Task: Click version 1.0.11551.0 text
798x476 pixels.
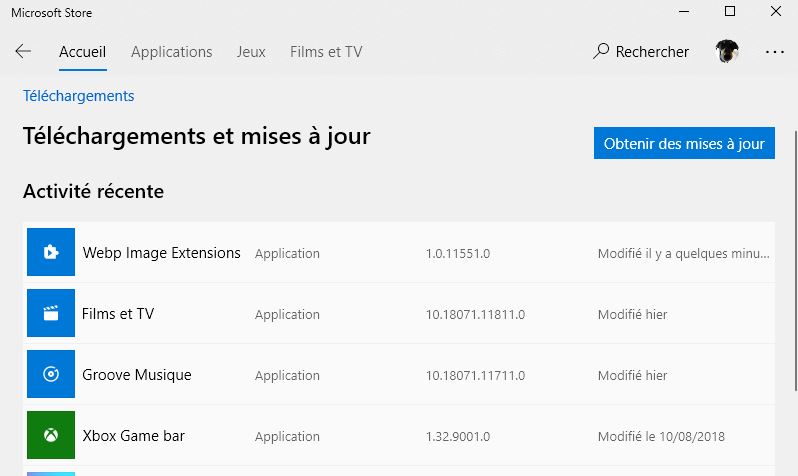Action: click(458, 254)
